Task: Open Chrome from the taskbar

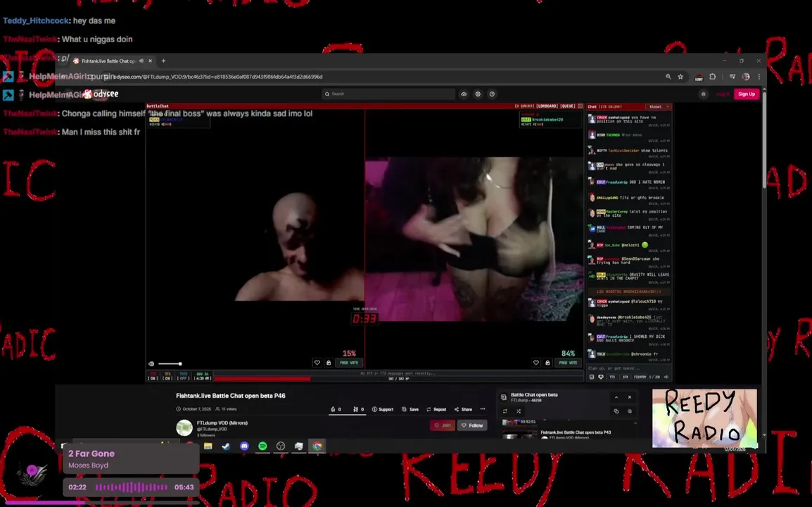Action: pos(317,446)
